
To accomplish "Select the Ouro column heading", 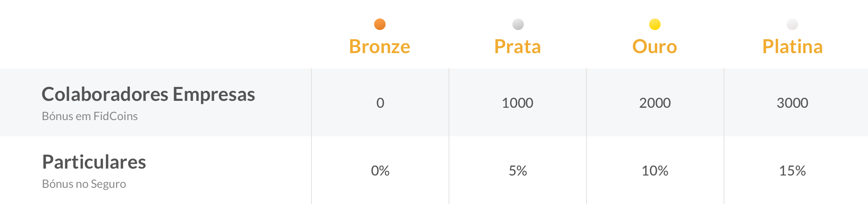I will tap(655, 47).
